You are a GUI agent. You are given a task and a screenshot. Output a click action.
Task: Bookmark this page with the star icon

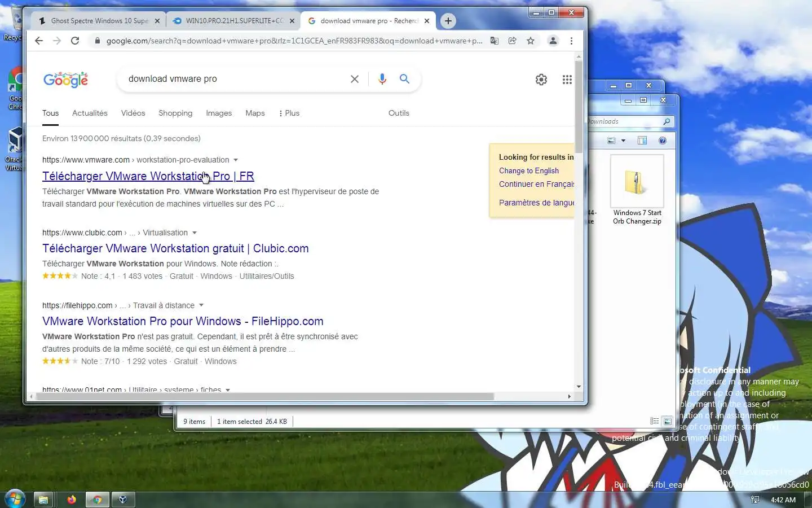point(531,41)
